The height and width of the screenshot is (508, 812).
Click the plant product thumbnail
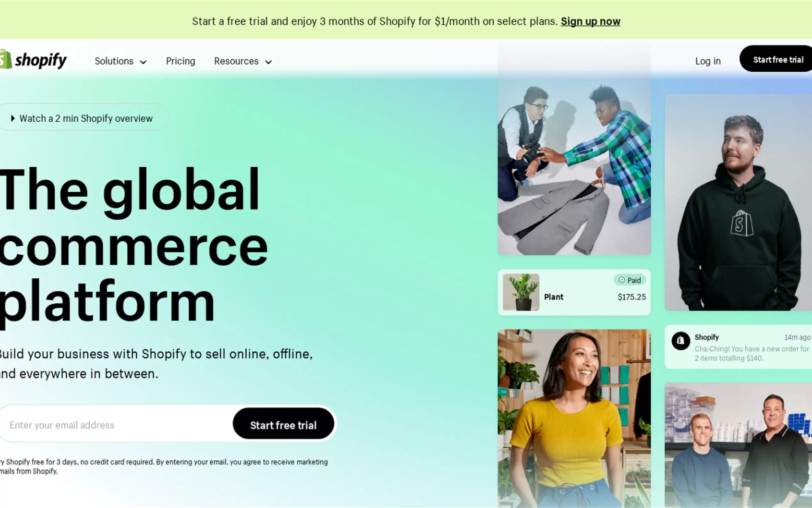[x=521, y=292]
